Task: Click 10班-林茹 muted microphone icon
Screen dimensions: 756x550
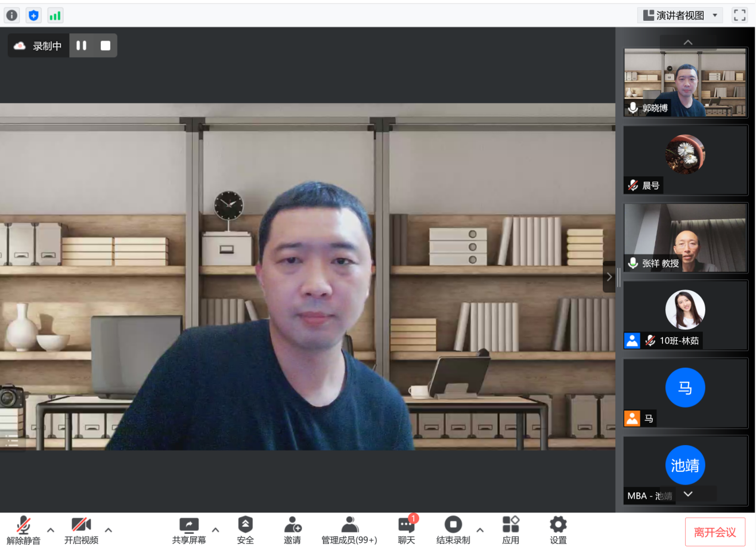Action: 650,341
